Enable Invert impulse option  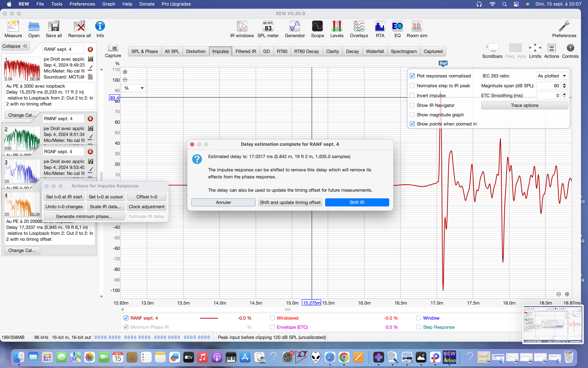(x=412, y=95)
